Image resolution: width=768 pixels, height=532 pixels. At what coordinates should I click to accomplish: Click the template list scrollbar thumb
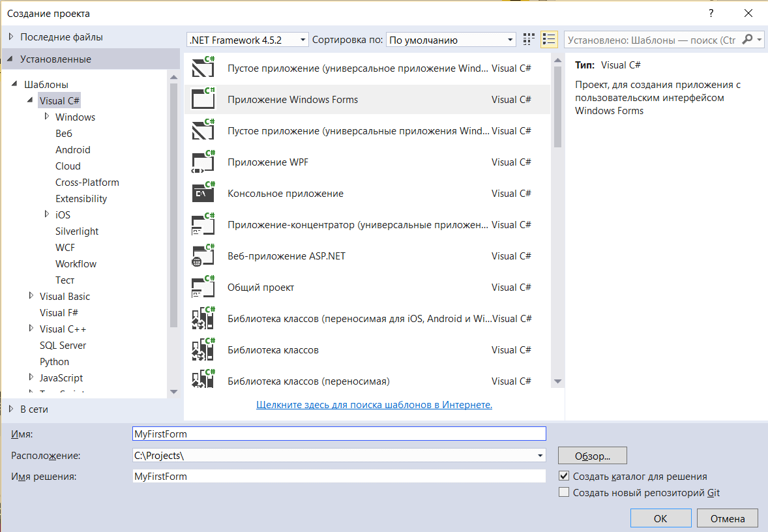pyautogui.click(x=557, y=106)
